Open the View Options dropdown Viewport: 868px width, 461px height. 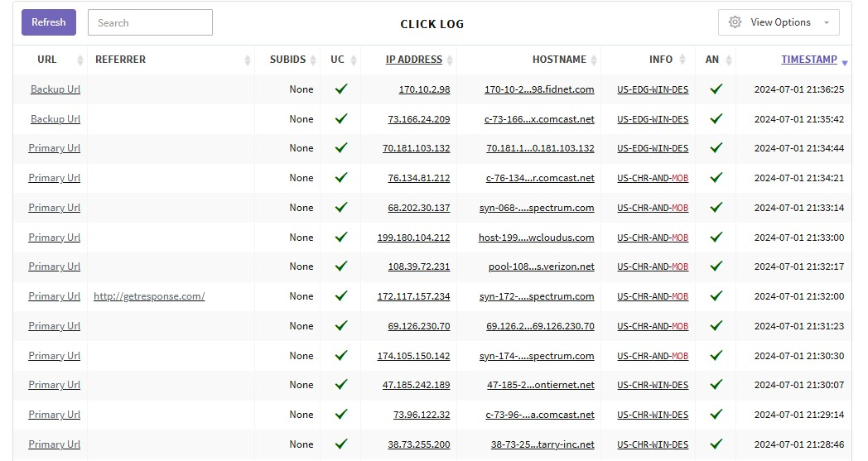pos(779,22)
